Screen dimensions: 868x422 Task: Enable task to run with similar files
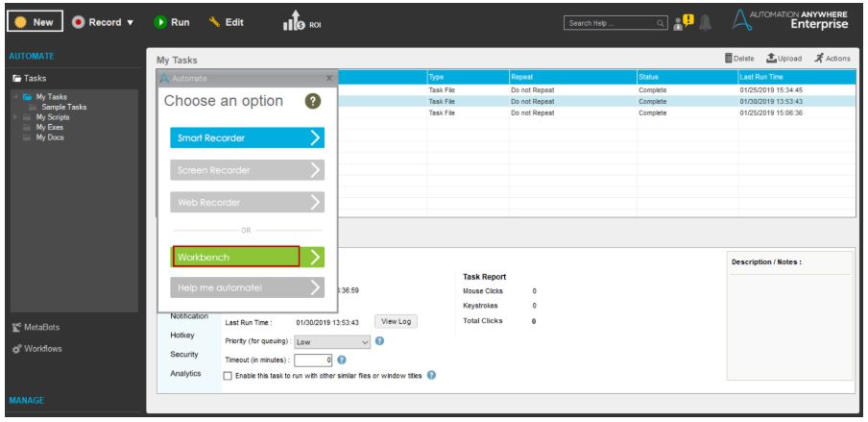pos(228,376)
